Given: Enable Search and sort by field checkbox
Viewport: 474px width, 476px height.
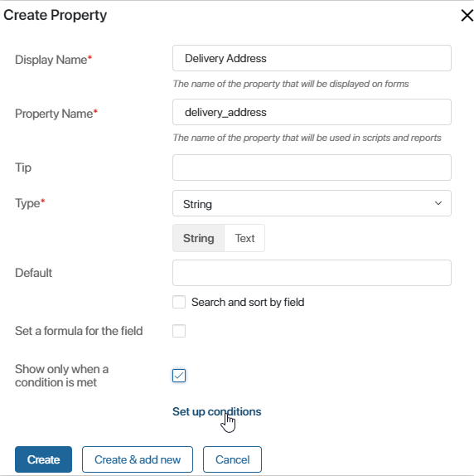Looking at the screenshot, I should coord(179,302).
